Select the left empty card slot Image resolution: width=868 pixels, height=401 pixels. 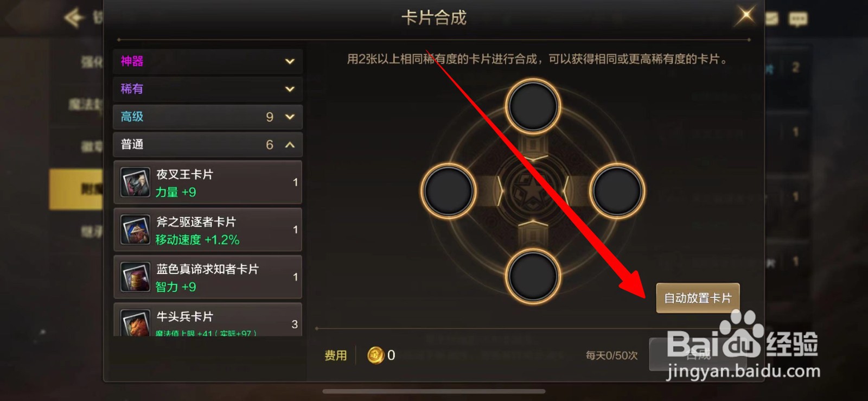pyautogui.click(x=448, y=191)
